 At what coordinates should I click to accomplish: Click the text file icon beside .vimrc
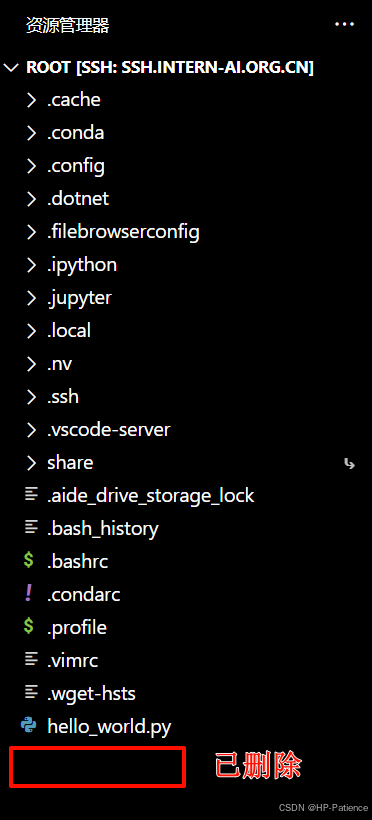[31, 659]
